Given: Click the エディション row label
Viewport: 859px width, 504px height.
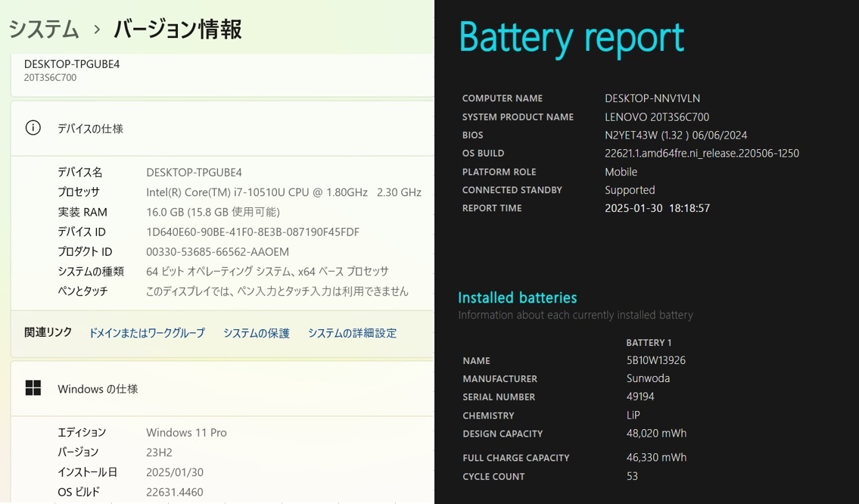Looking at the screenshot, I should pos(82,433).
